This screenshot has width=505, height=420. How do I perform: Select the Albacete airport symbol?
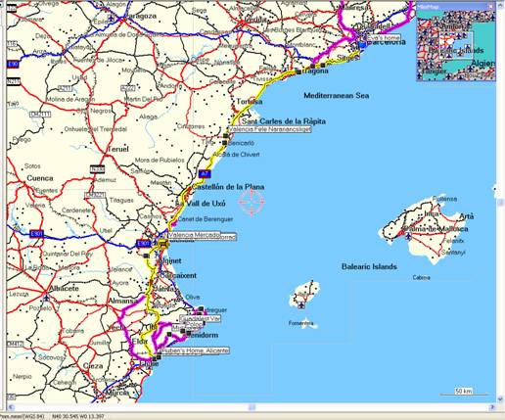point(46,298)
